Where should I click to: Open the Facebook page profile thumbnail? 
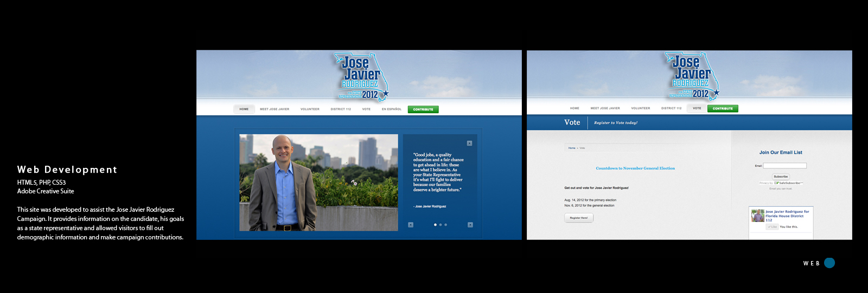[x=758, y=216]
